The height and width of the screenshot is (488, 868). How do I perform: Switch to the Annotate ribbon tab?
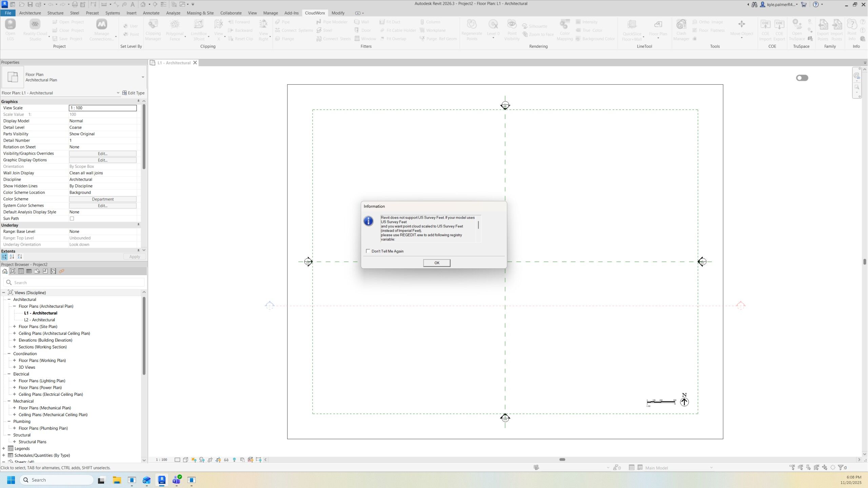click(151, 13)
